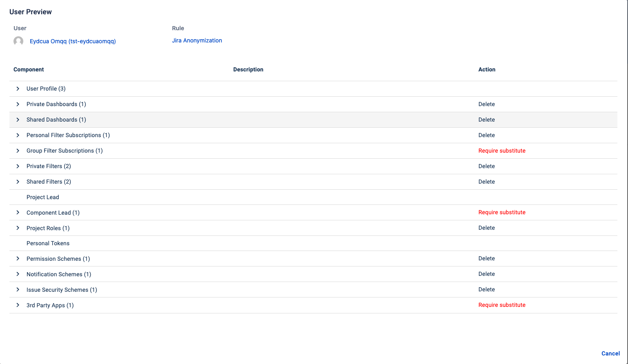
Task: Expand Private Dashboards (1) chevron
Action: coord(18,104)
